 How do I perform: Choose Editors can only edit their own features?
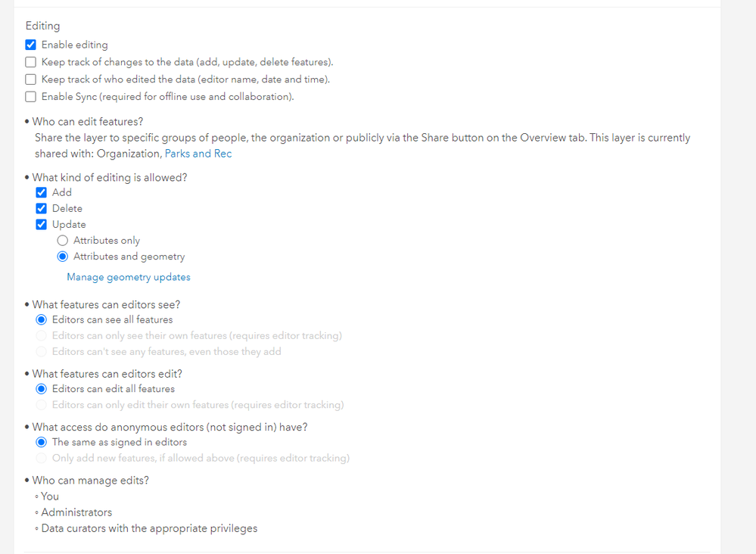(42, 406)
